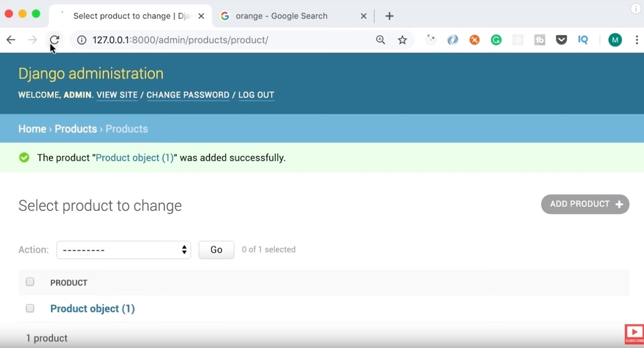The image size is (644, 348).
Task: Click the Go button next to Action
Action: pyautogui.click(x=216, y=250)
